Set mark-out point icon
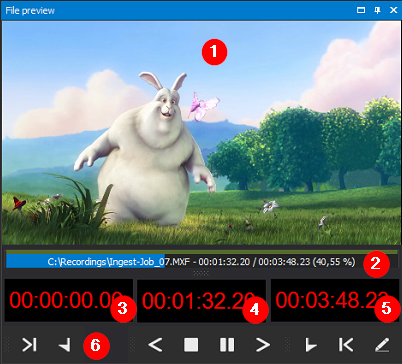Image resolution: width=402 pixels, height=364 pixels. point(65,345)
